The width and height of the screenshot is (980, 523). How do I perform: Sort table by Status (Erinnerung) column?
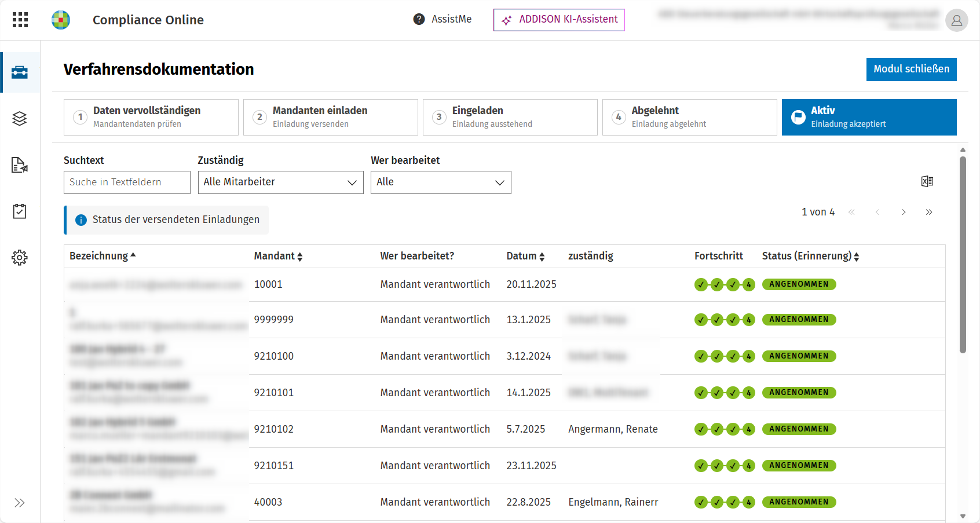tap(810, 256)
